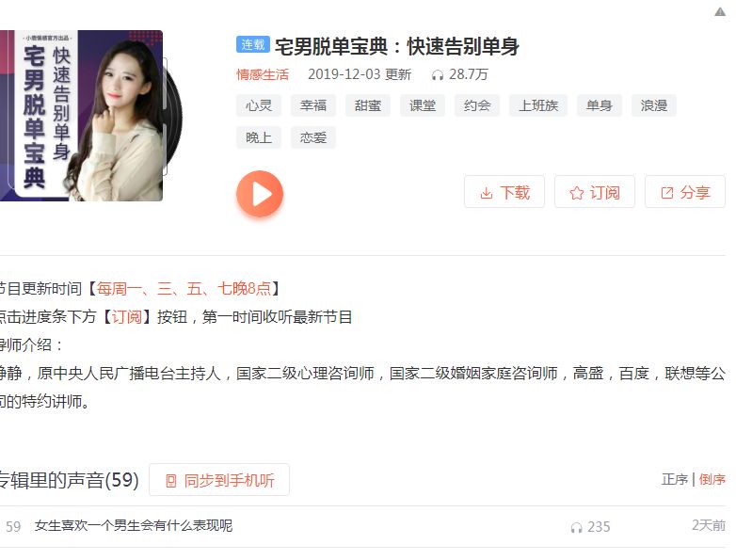Select the 浪漫 tag
This screenshot has height=560, width=736.
tap(654, 105)
